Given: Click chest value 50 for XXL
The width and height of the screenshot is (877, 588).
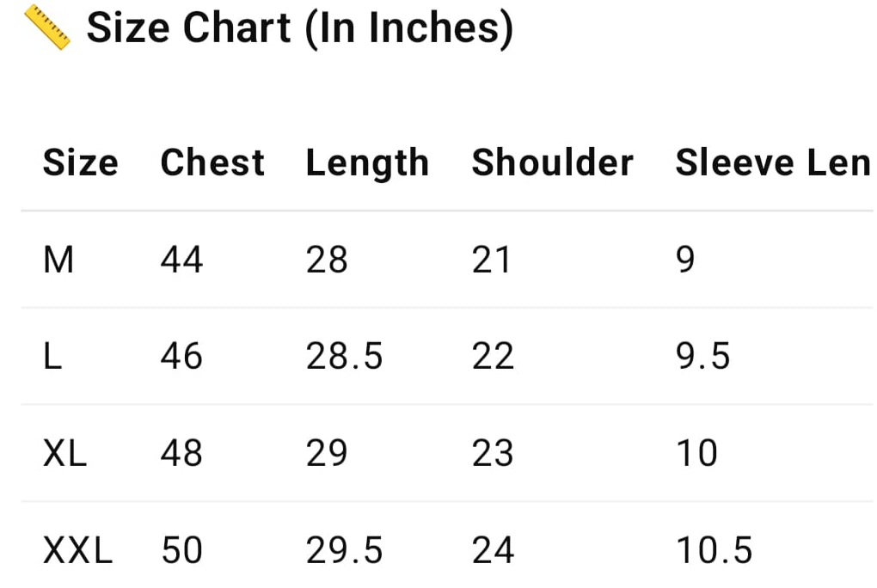Looking at the screenshot, I should click(181, 550).
